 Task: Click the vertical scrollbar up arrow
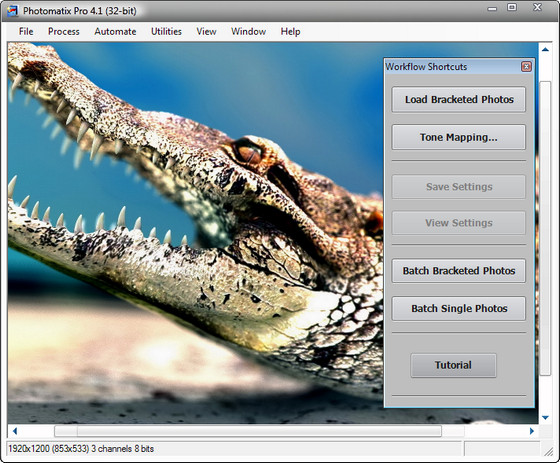click(545, 50)
